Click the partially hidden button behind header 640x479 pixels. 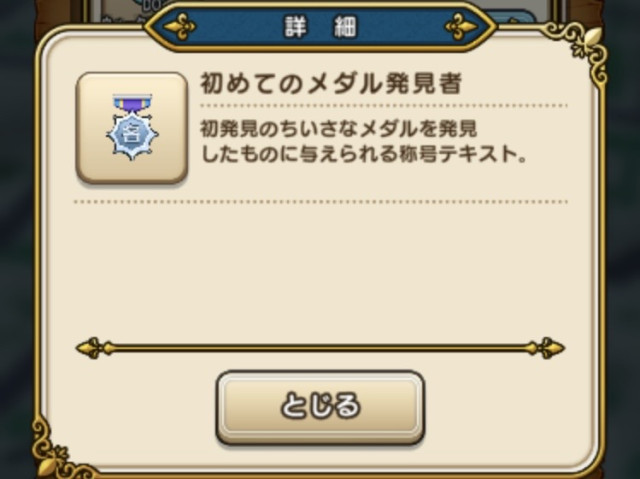coord(514,17)
